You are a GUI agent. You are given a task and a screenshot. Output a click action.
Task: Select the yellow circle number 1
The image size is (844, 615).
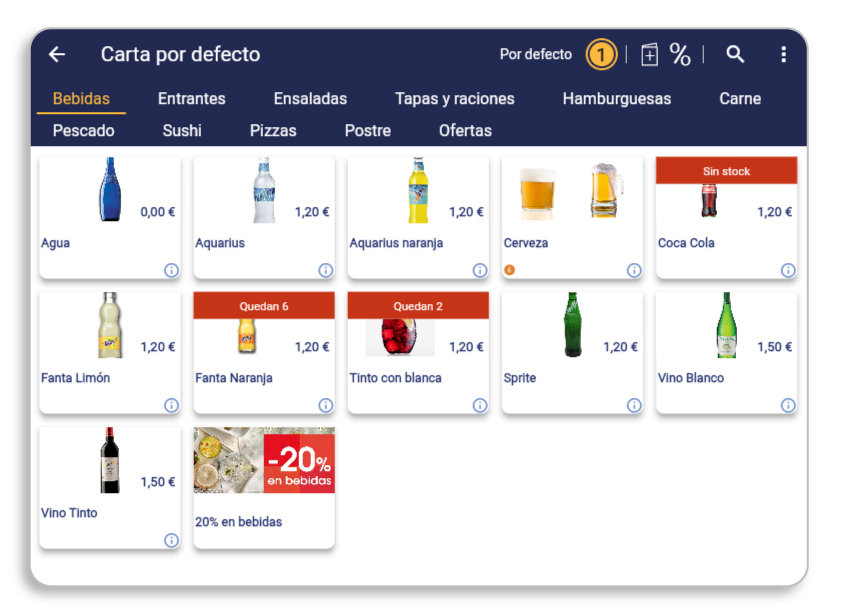point(601,54)
